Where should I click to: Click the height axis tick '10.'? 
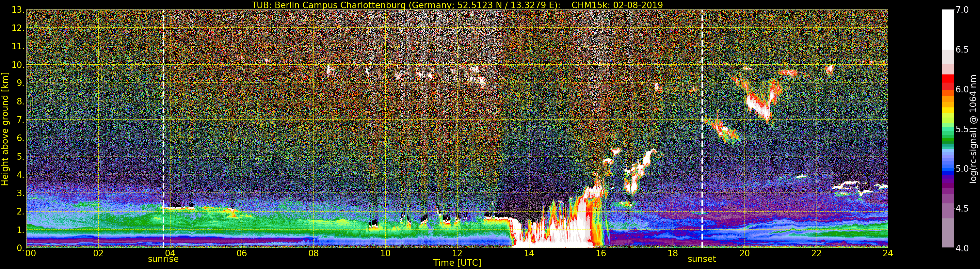pos(18,65)
